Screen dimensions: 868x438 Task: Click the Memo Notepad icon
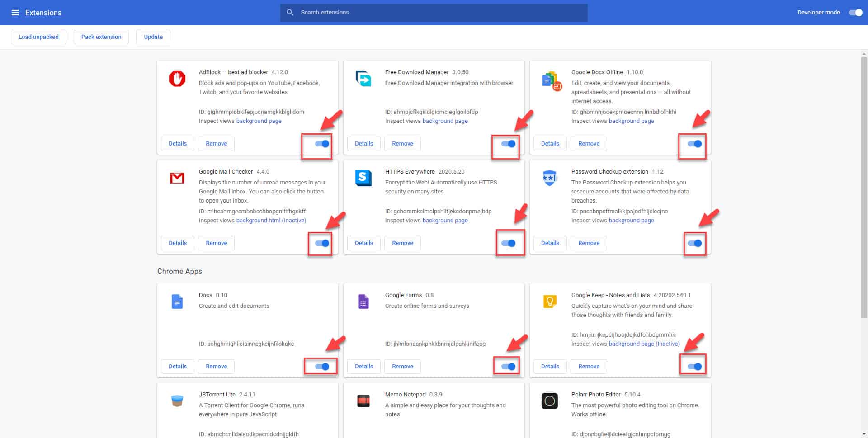363,401
